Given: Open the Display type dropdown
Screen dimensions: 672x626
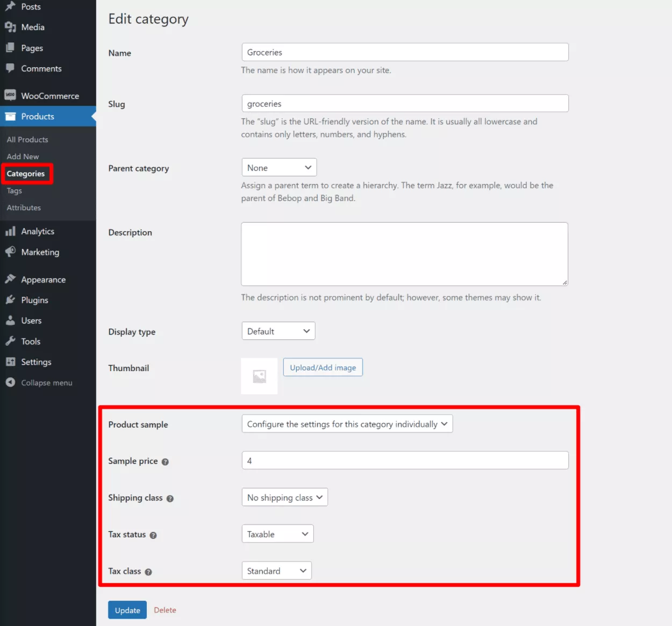Looking at the screenshot, I should tap(278, 331).
